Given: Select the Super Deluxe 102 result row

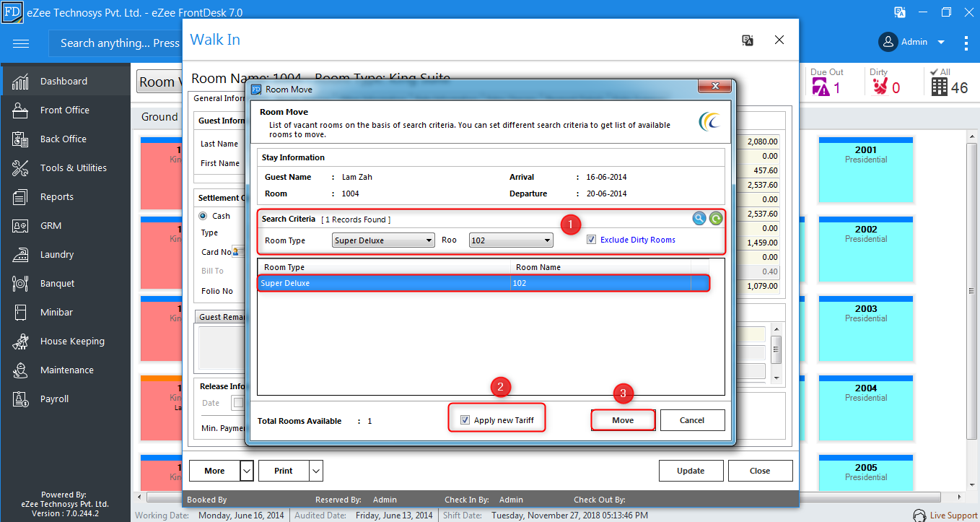Looking at the screenshot, I should 484,284.
